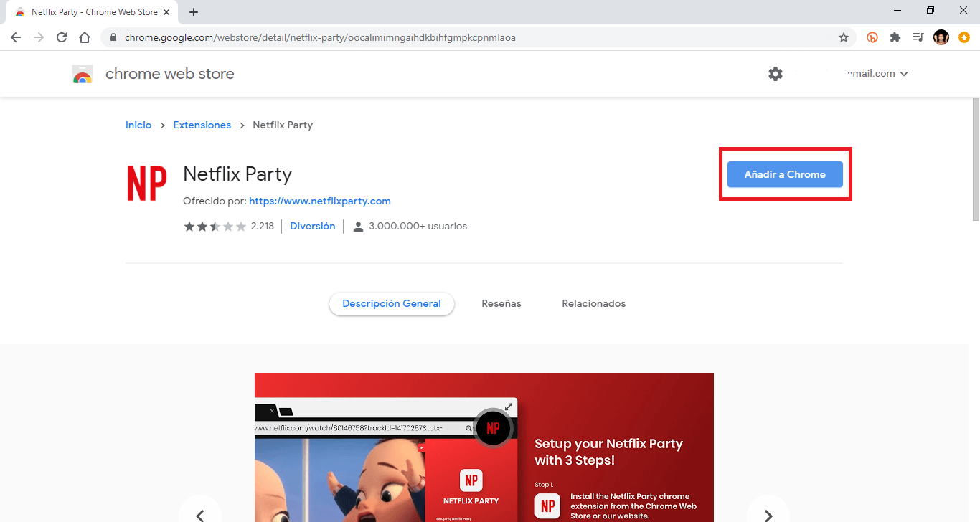Viewport: 980px width, 522px height.
Task: Click the Chrome Web Store logo
Action: pos(83,74)
